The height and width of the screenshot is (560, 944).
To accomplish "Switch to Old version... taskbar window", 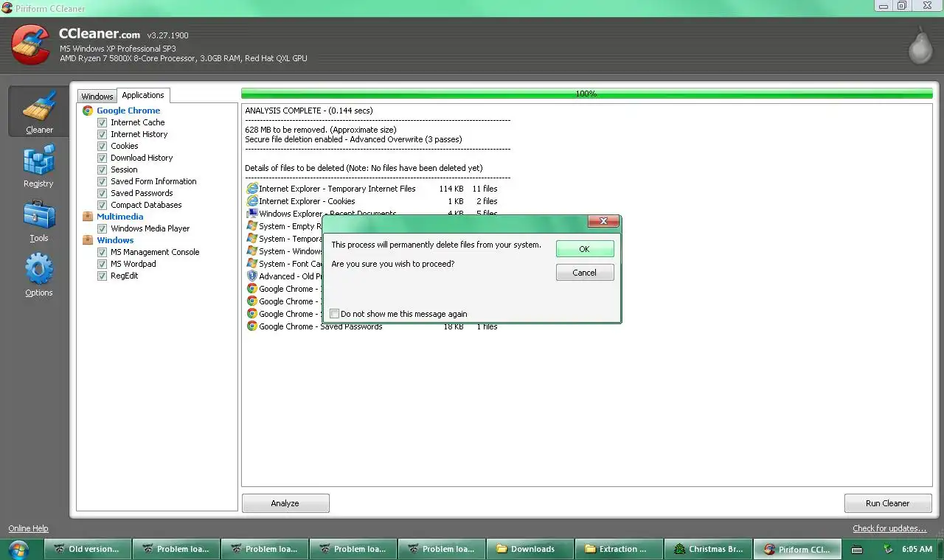I will pos(88,549).
